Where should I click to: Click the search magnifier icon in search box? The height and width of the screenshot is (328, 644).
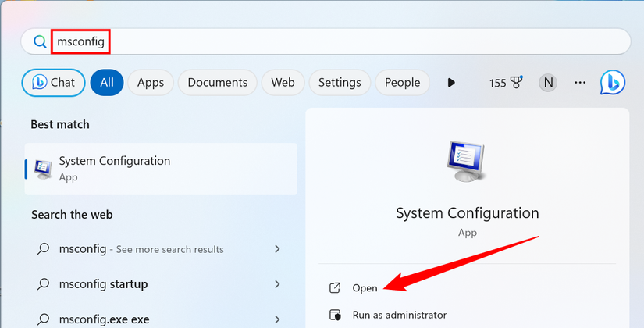40,41
